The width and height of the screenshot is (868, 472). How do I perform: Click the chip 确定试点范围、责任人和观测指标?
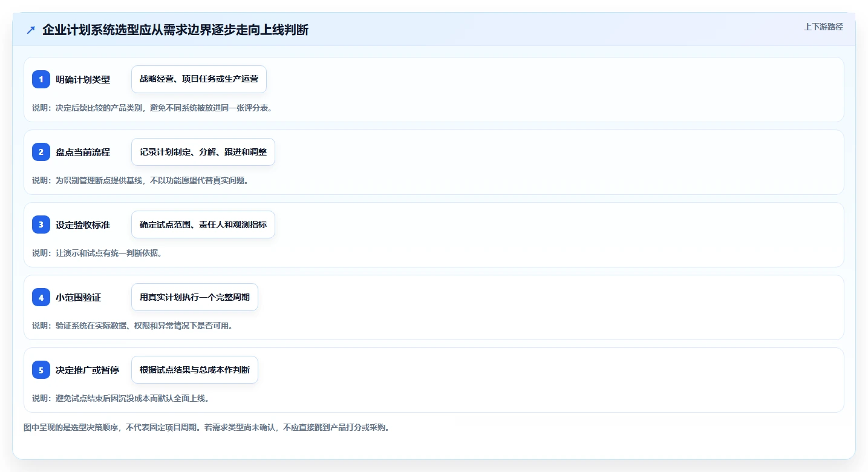pos(203,225)
